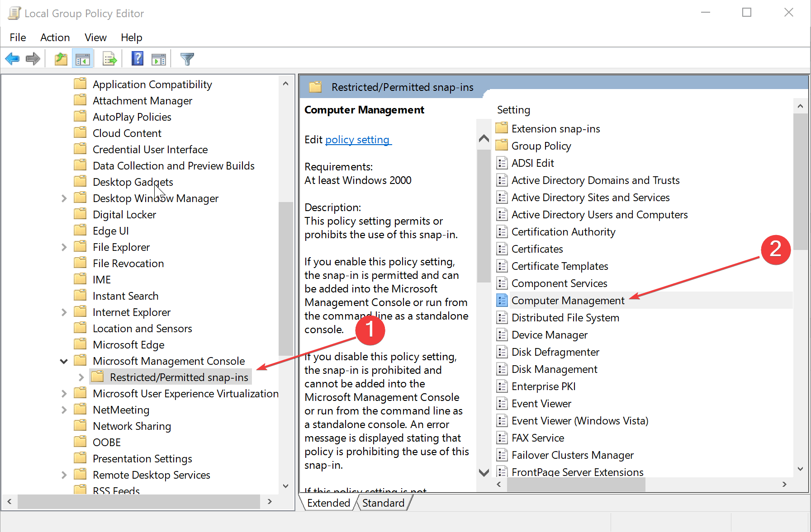Screen dimensions: 811x532
Task: Click the Group Policy folder icon
Action: pos(502,146)
